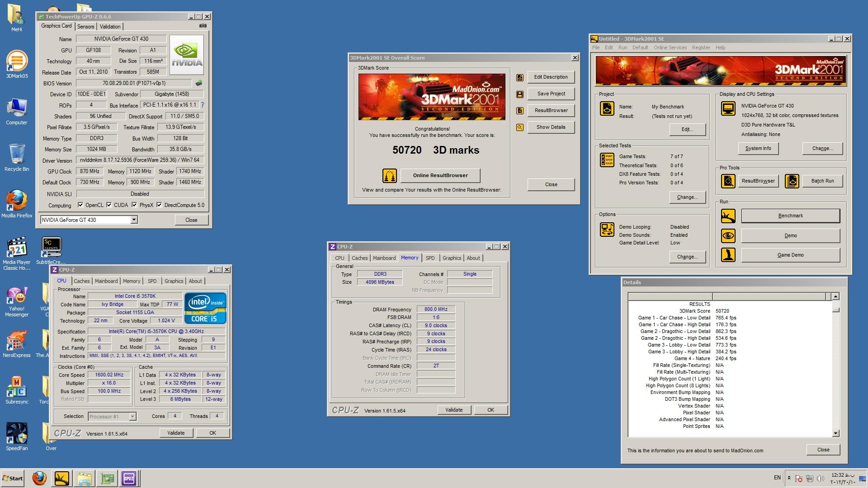
Task: Click the Batch Run icon
Action: 792,181
